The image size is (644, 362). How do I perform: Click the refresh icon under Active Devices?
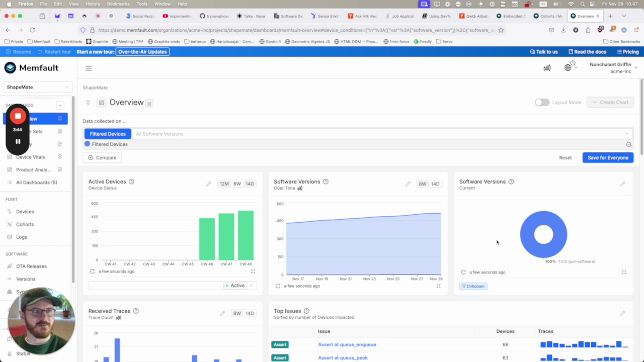tap(92, 271)
